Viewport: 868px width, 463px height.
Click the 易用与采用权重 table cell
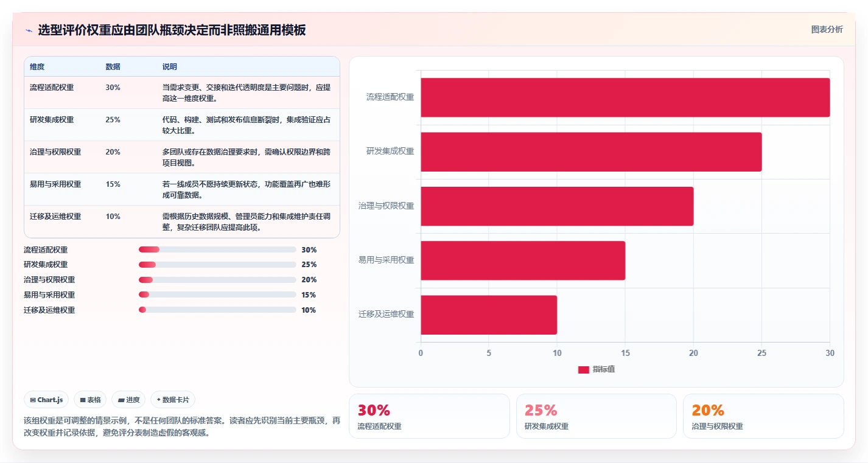(55, 184)
